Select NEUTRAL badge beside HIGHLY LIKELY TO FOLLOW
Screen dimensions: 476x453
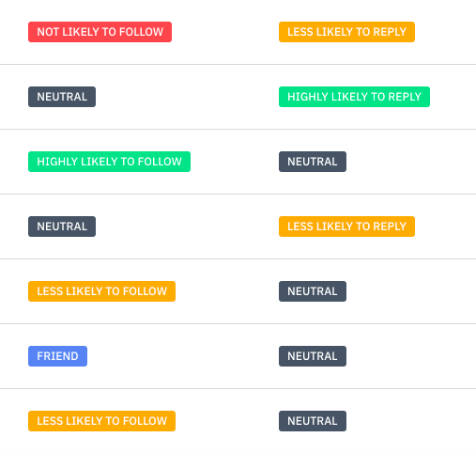coord(313,162)
